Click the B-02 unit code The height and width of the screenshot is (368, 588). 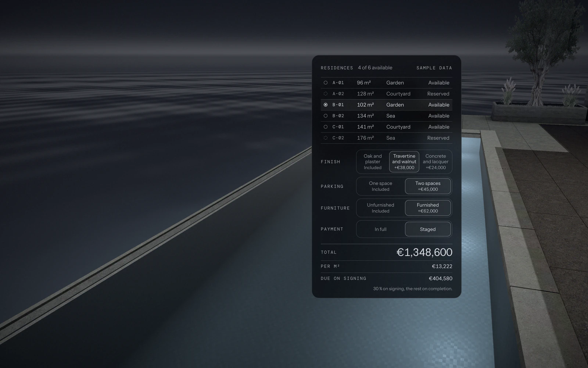click(x=338, y=116)
